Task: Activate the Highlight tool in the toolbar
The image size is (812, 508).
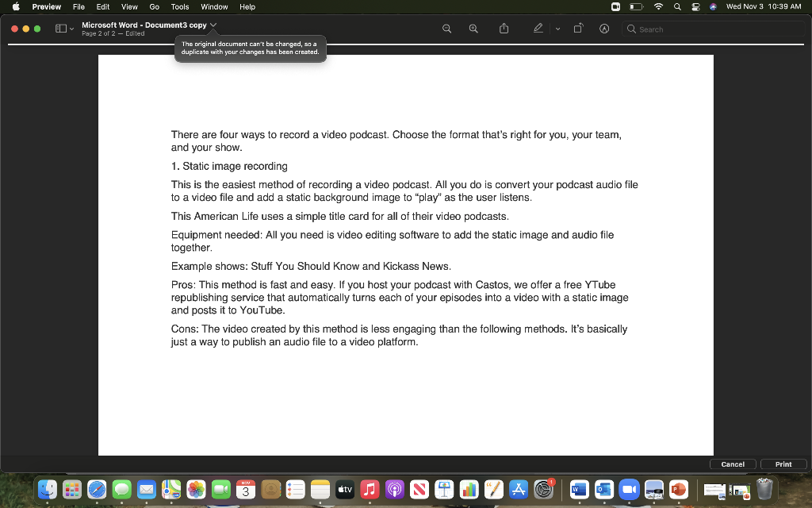Action: pyautogui.click(x=603, y=28)
